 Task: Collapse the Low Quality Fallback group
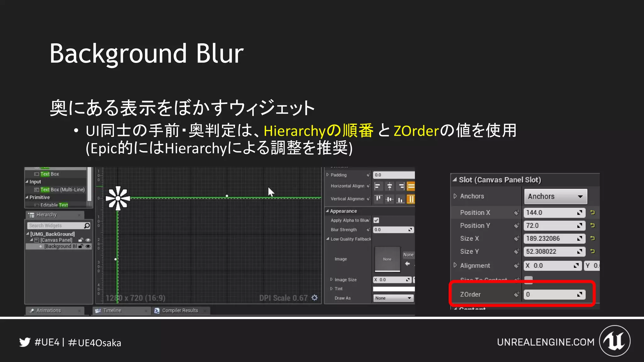click(328, 239)
